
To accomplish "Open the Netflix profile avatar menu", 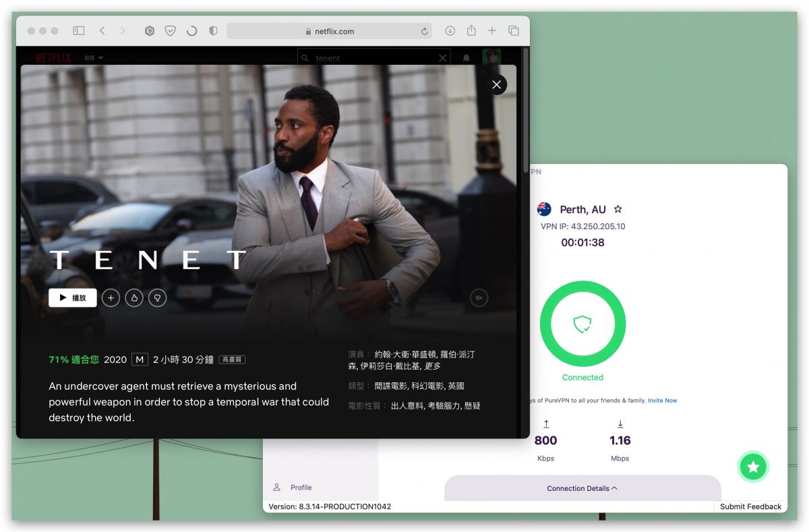I will click(491, 57).
